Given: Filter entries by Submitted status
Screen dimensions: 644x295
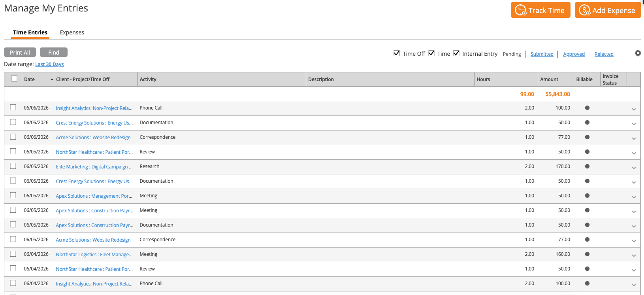Looking at the screenshot, I should [542, 54].
